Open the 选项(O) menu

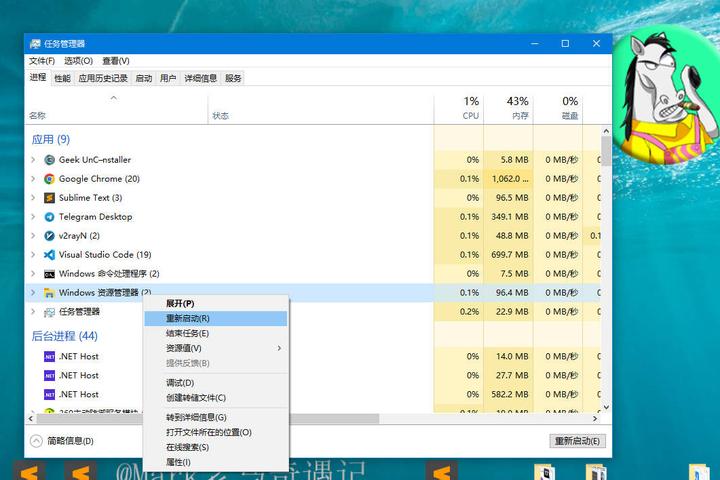(79, 61)
